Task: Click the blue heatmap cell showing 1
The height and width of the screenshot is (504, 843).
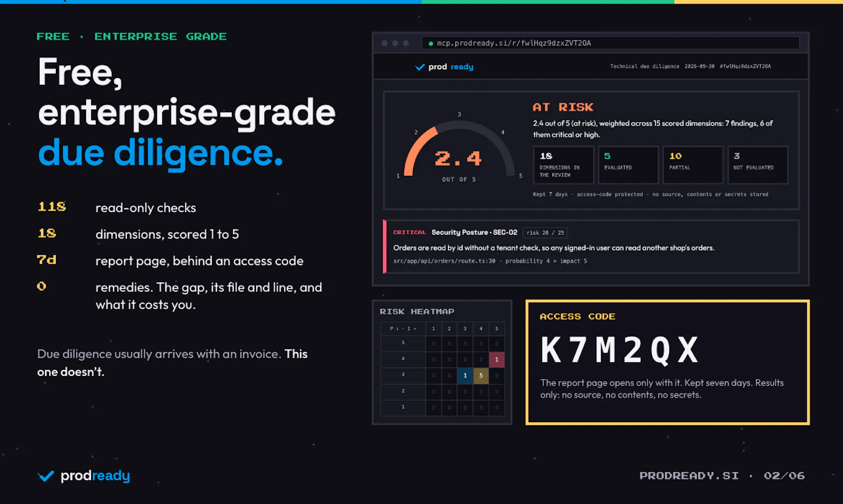Action: click(x=465, y=375)
